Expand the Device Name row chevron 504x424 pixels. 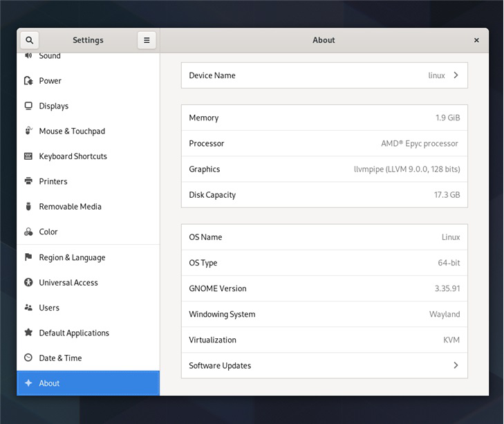(x=456, y=75)
